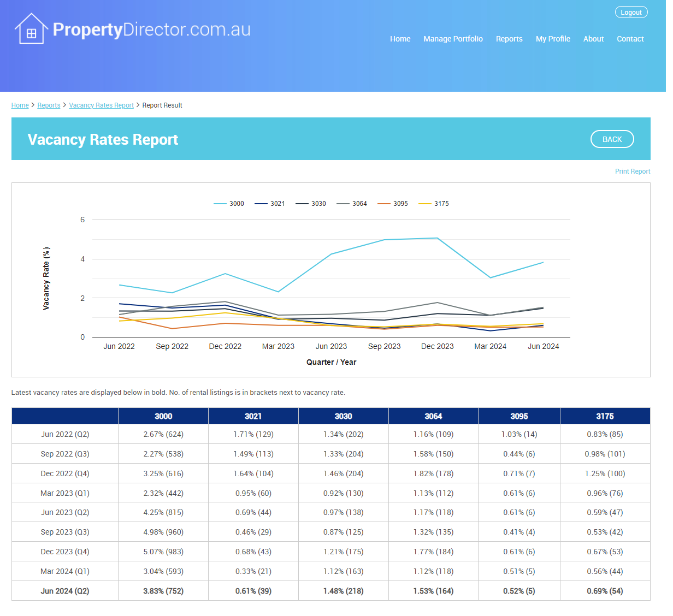Click the Logout button

(x=631, y=12)
